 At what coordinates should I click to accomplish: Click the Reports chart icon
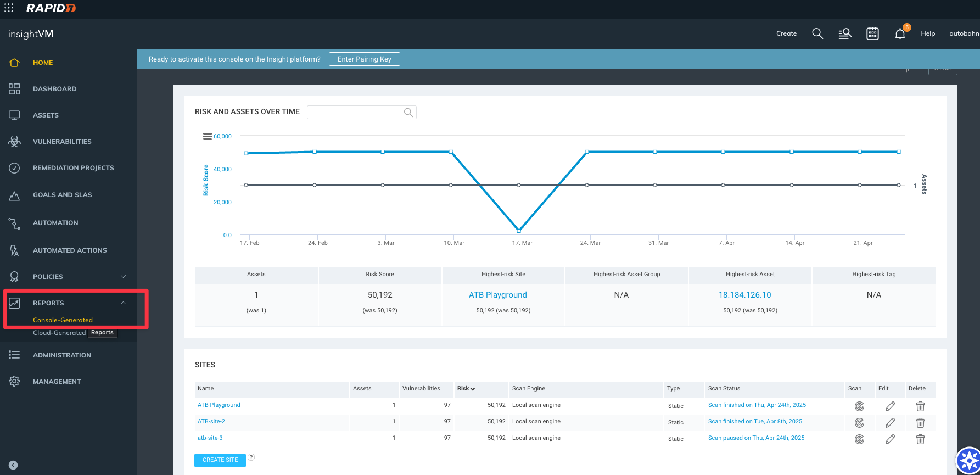point(14,303)
